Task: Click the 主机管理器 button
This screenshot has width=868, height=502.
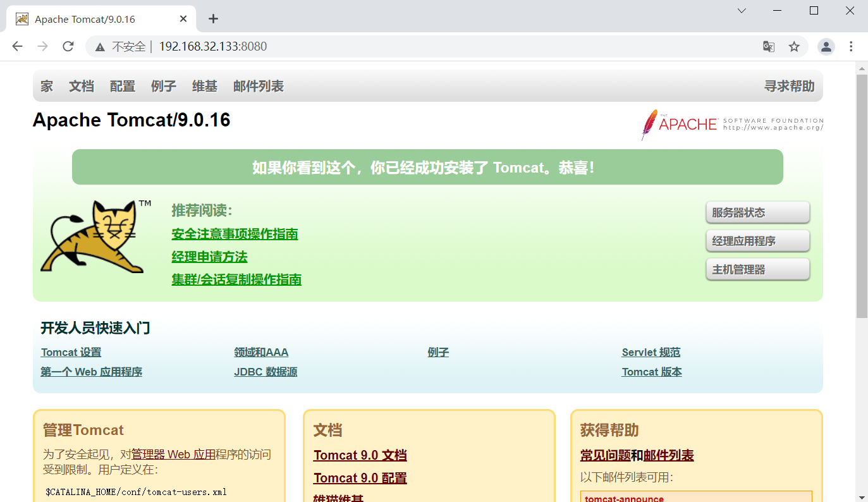Action: tap(757, 269)
